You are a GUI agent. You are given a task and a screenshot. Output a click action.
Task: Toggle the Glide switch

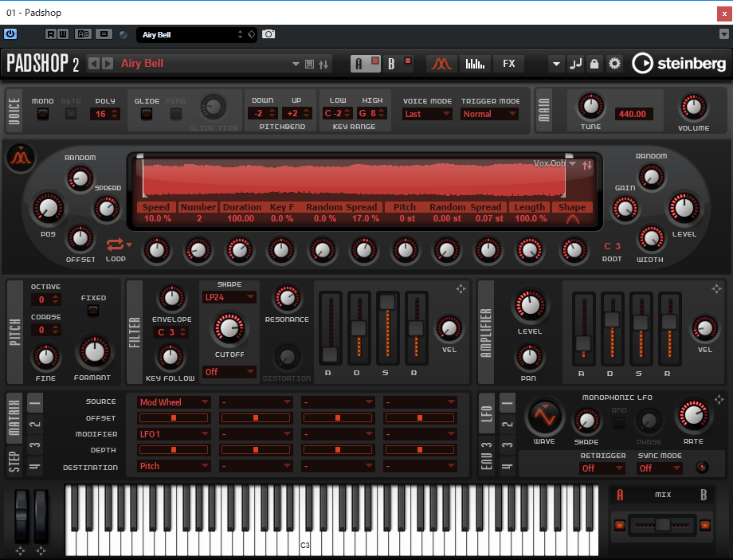147,114
